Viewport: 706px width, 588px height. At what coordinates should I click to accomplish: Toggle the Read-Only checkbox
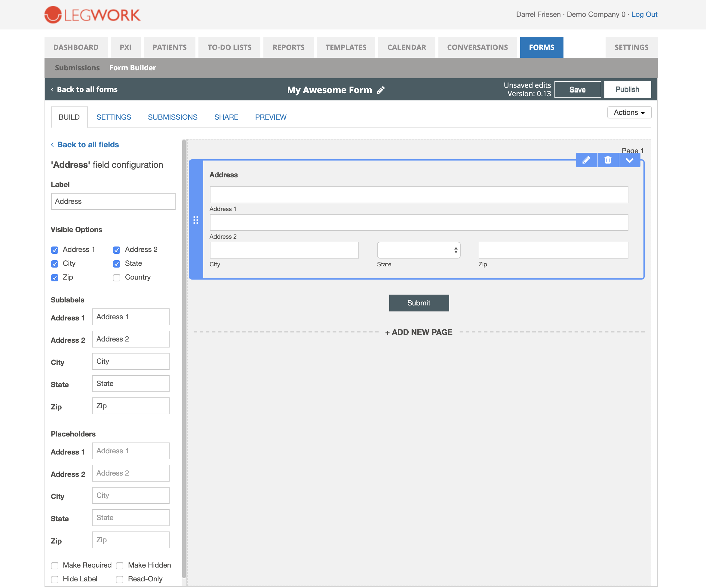120,579
